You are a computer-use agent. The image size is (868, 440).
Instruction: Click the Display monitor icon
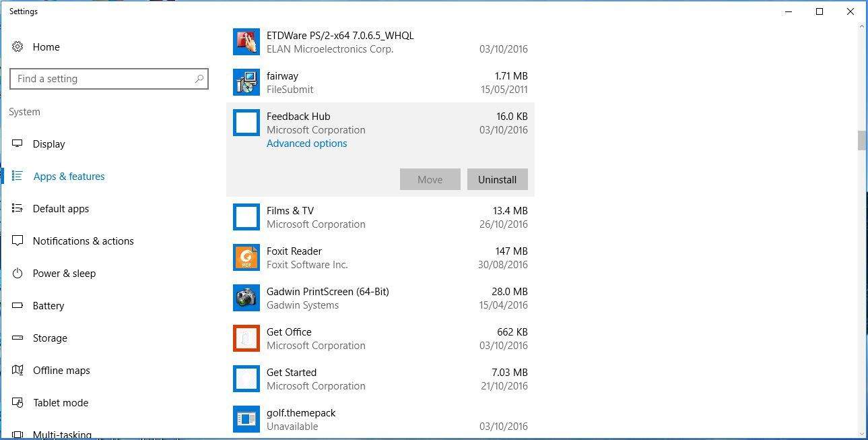[18, 144]
